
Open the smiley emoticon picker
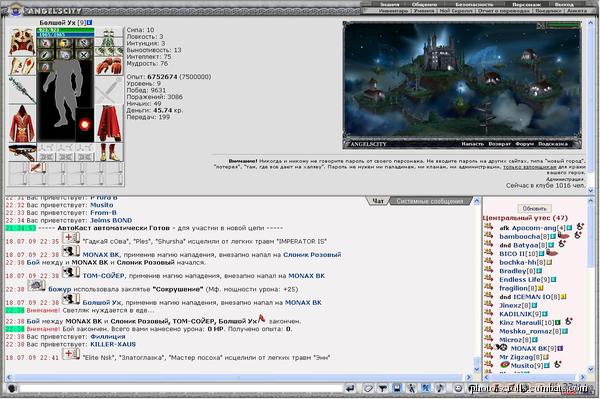(x=458, y=389)
